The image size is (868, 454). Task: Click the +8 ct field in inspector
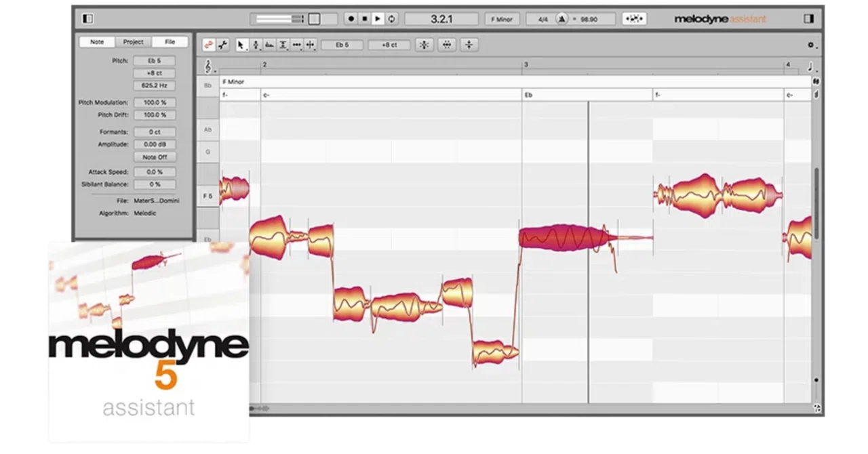point(155,73)
